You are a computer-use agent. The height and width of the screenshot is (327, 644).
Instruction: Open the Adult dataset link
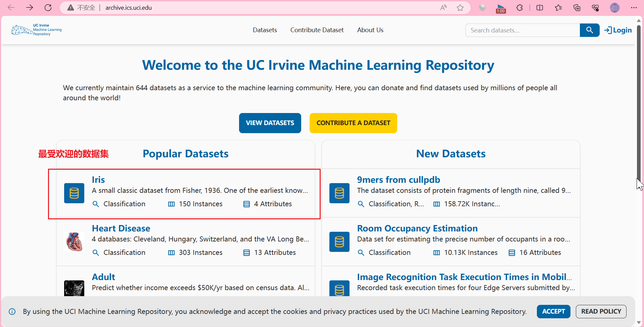pos(103,277)
